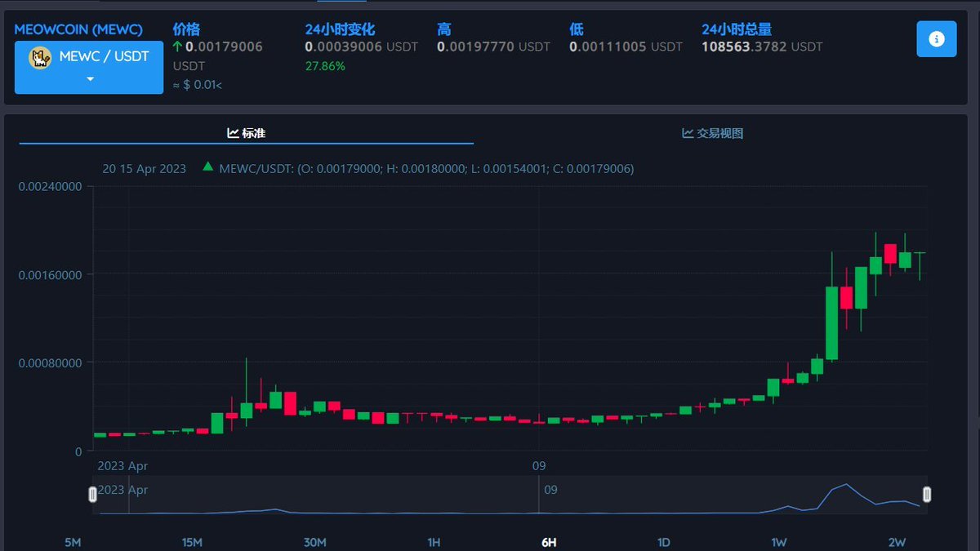Select the 2W timeframe icon button

pyautogui.click(x=897, y=541)
